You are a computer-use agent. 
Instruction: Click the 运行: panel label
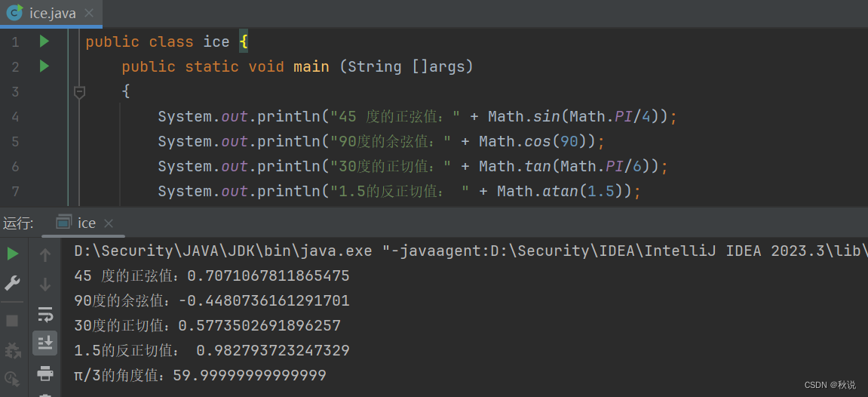17,223
